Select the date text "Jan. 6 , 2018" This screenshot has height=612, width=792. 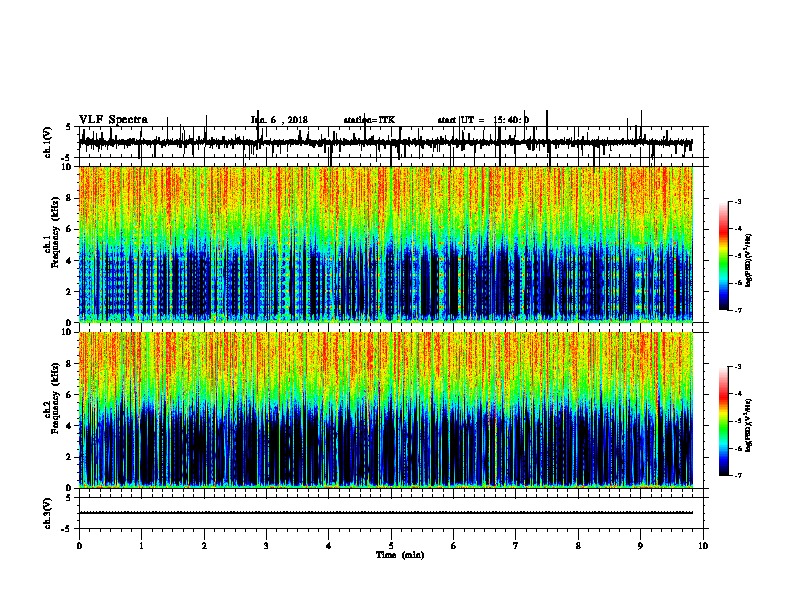[279, 120]
